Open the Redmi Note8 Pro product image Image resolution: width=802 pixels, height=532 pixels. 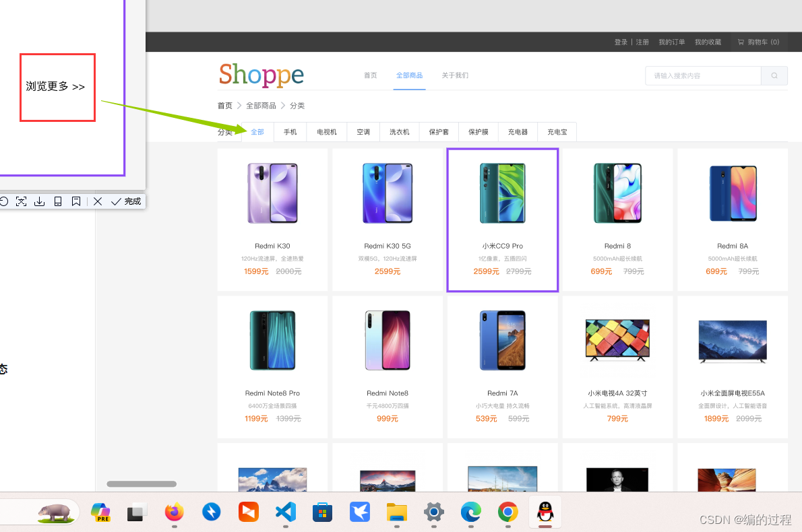coord(273,340)
